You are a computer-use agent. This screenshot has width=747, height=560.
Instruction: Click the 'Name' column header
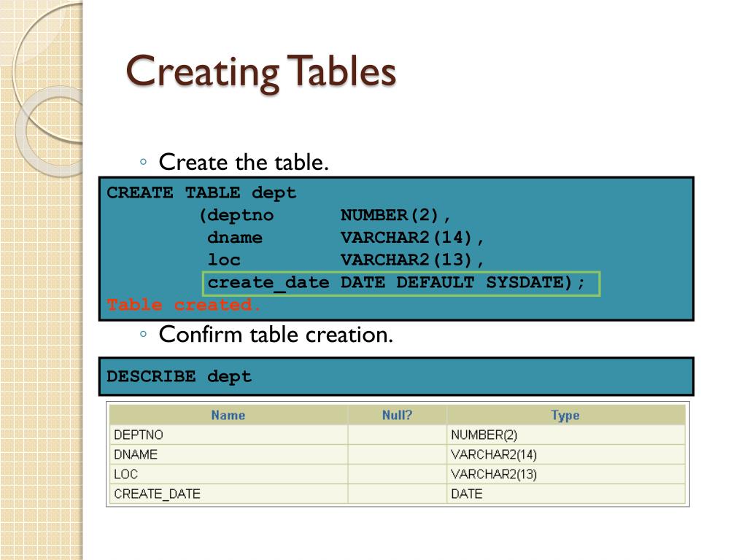point(228,415)
